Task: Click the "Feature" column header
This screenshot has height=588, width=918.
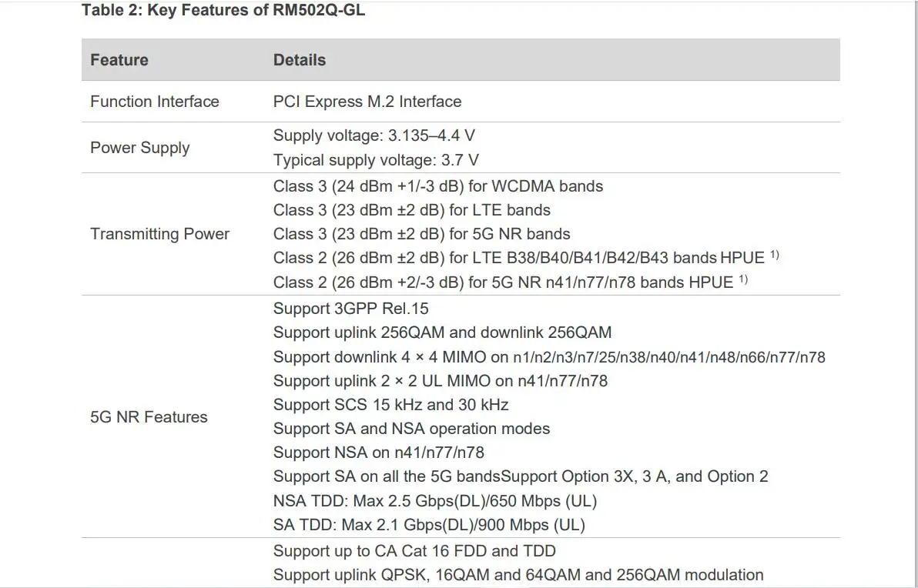Action: click(x=119, y=60)
